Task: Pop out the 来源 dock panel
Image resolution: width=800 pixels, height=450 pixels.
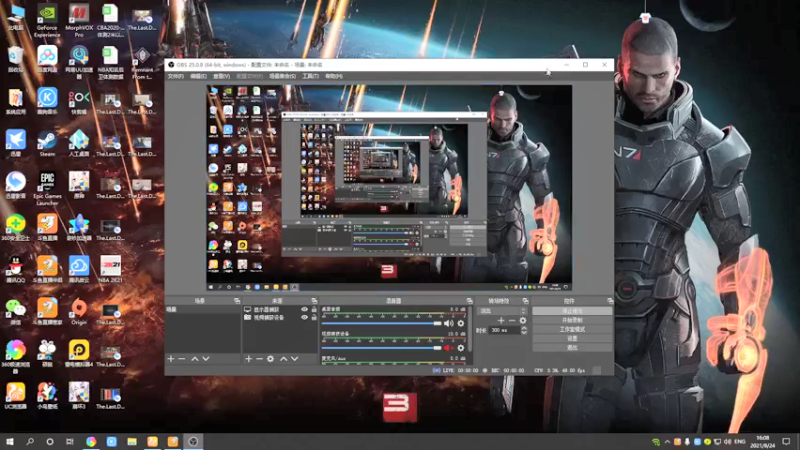Action: [314, 301]
